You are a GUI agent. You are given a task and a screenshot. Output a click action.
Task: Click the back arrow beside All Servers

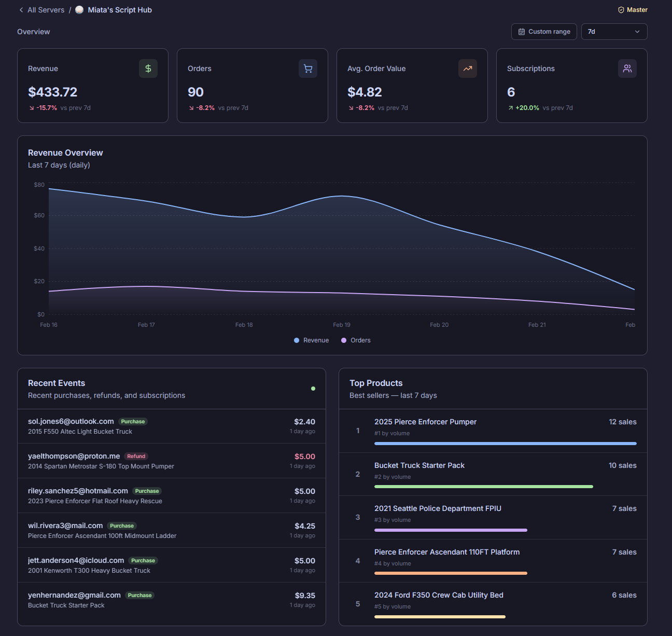[x=21, y=9]
